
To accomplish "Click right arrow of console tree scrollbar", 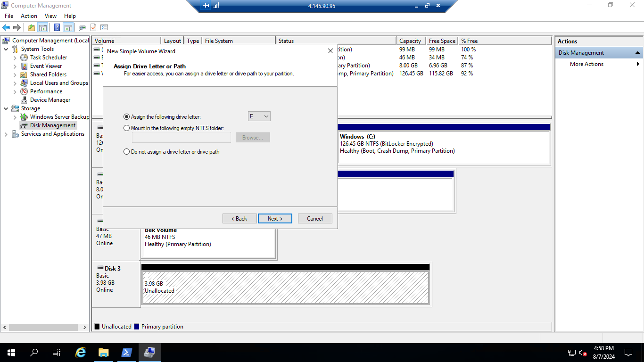I will tap(85, 327).
